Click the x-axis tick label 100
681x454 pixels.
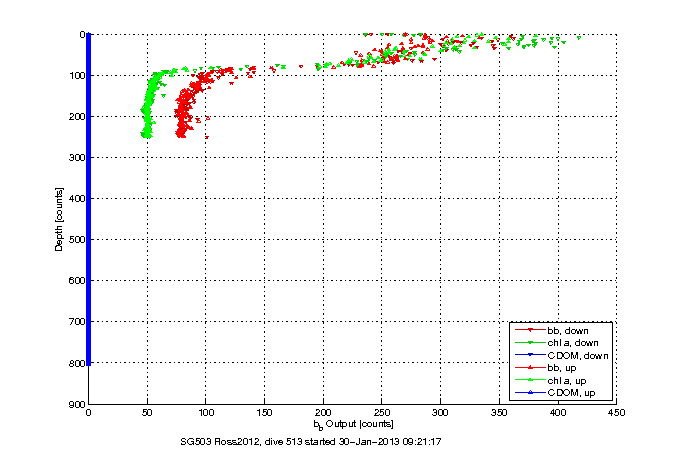206,412
